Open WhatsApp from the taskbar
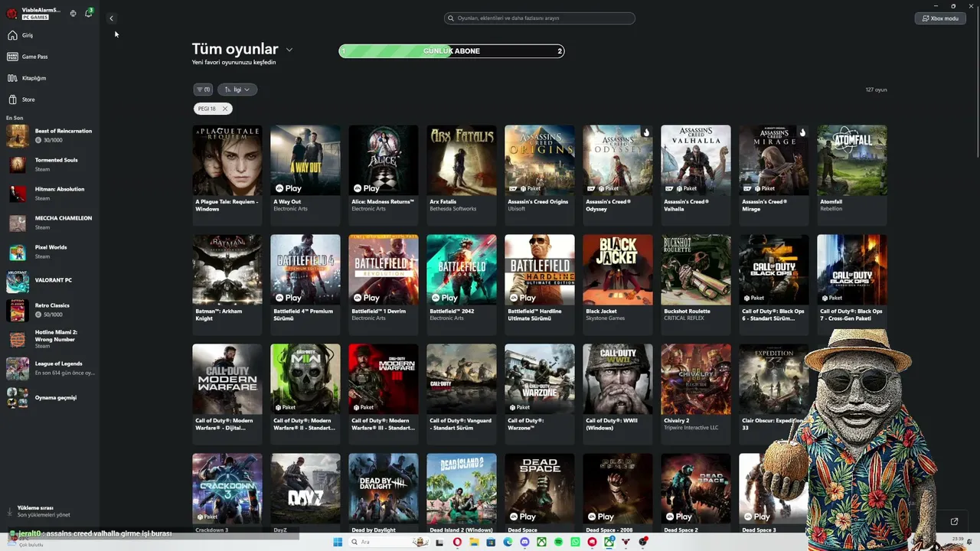The width and height of the screenshot is (980, 551). [x=575, y=542]
